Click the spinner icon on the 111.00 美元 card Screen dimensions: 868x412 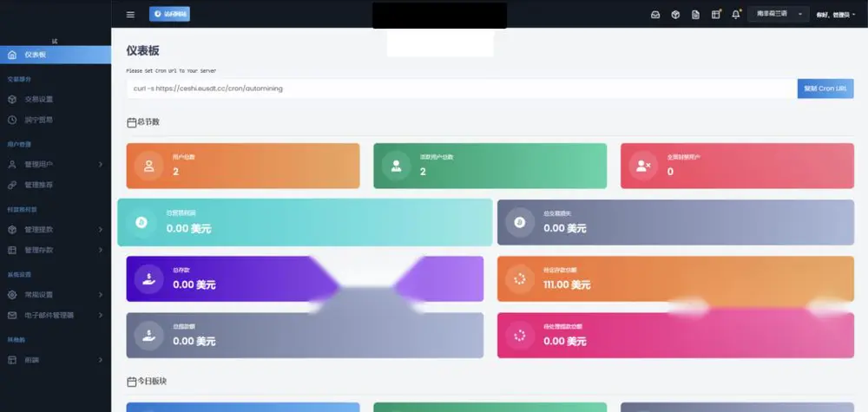click(520, 278)
